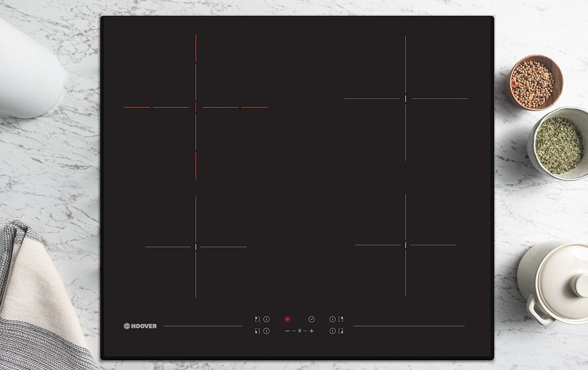Click the center of the bottom-right cooking zone
Screen dimensions: 588x370
tap(405, 245)
